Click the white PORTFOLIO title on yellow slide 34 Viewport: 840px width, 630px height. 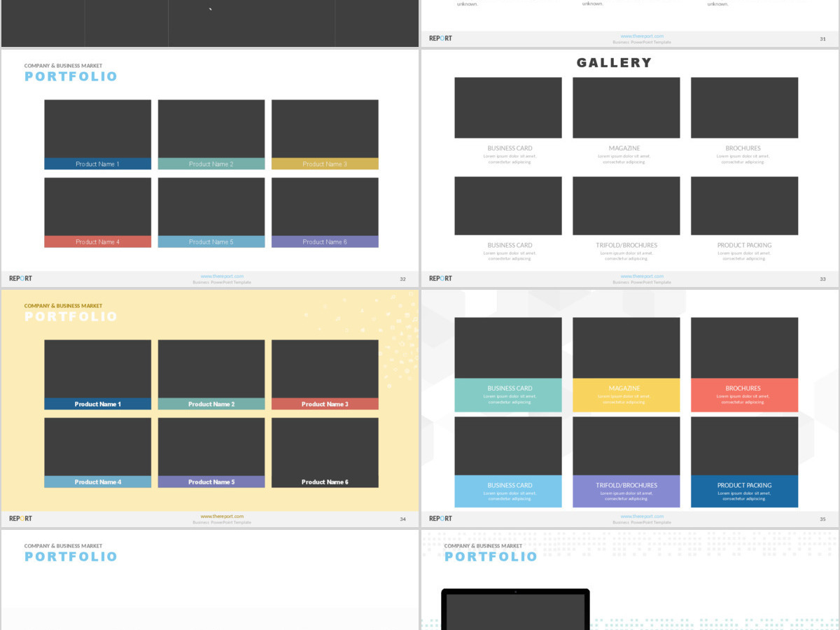(x=71, y=316)
